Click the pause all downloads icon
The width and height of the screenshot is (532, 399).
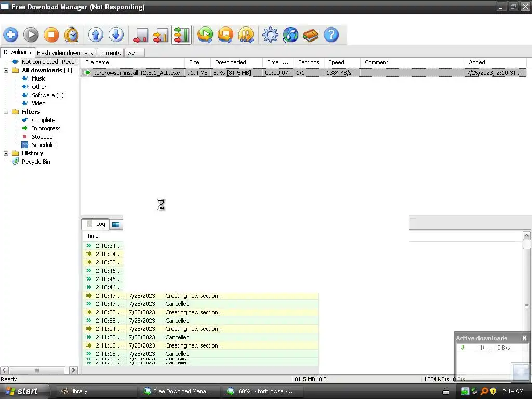pyautogui.click(x=246, y=35)
